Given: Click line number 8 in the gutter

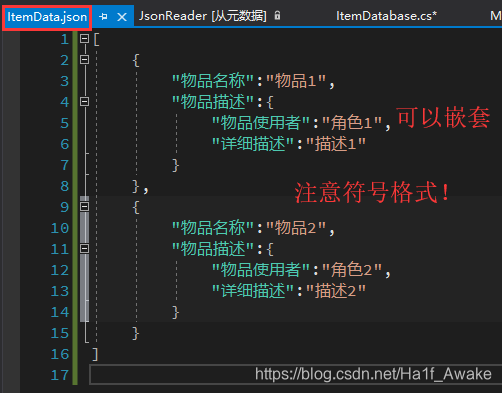Looking at the screenshot, I should click(65, 186).
